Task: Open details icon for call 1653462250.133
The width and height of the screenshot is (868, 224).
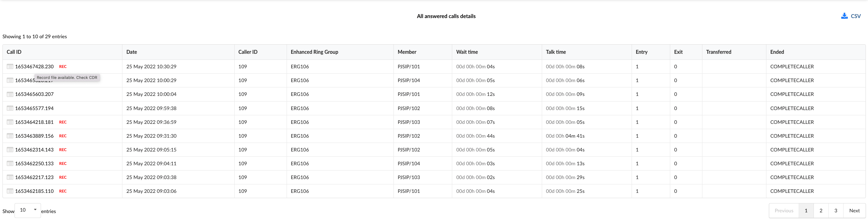Action: click(x=10, y=163)
